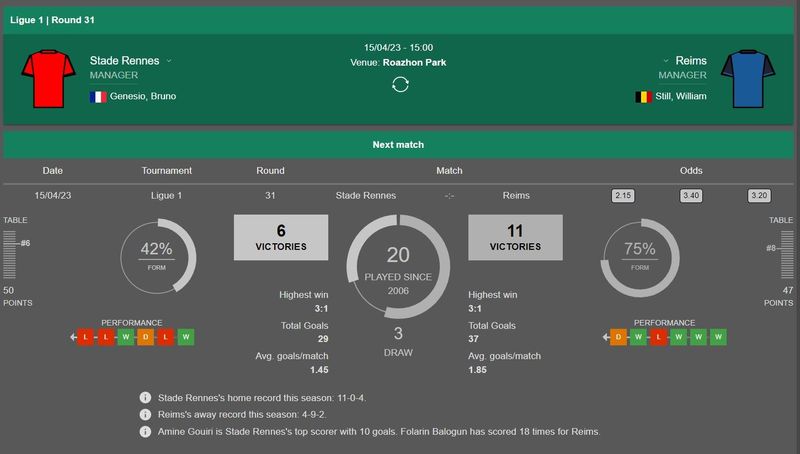Click the 6 Victories box

pyautogui.click(x=281, y=237)
